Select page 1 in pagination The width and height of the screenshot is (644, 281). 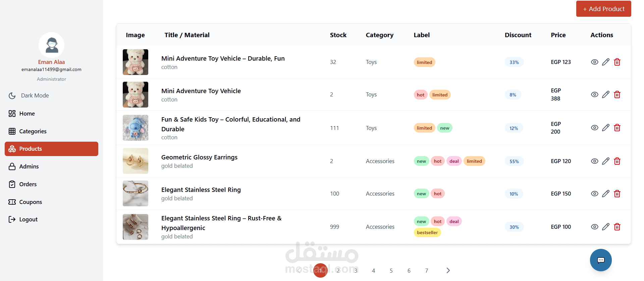point(320,270)
